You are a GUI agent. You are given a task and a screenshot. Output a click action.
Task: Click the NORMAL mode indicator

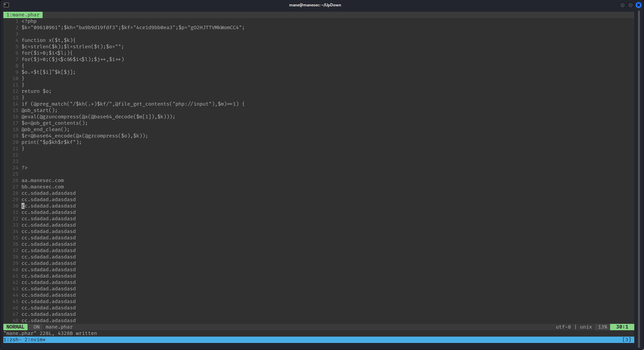15,327
